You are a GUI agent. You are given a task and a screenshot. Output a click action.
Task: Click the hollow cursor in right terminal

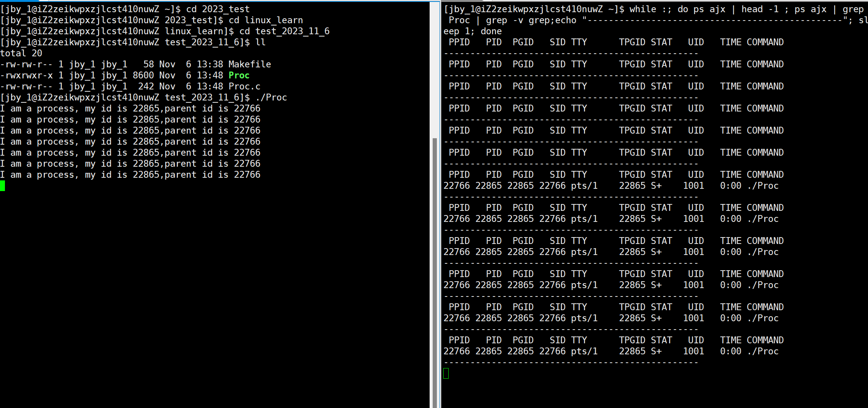point(446,373)
